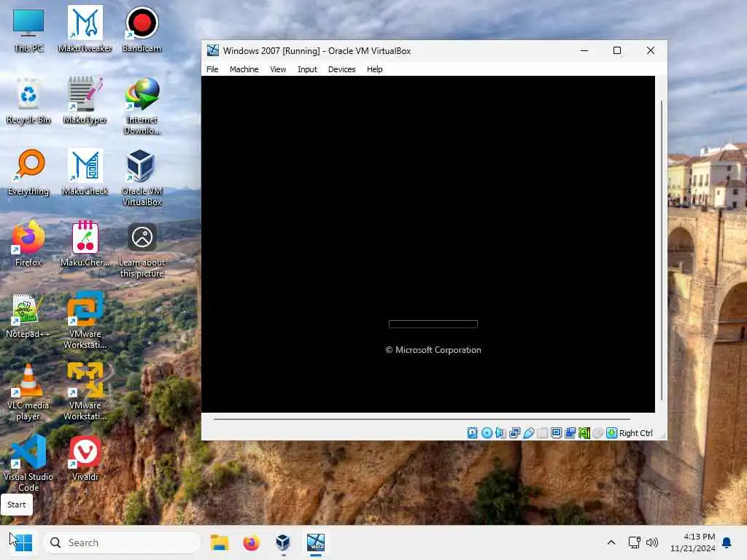Select the Internet Download Manager shortcut
747x560 pixels.
(142, 106)
